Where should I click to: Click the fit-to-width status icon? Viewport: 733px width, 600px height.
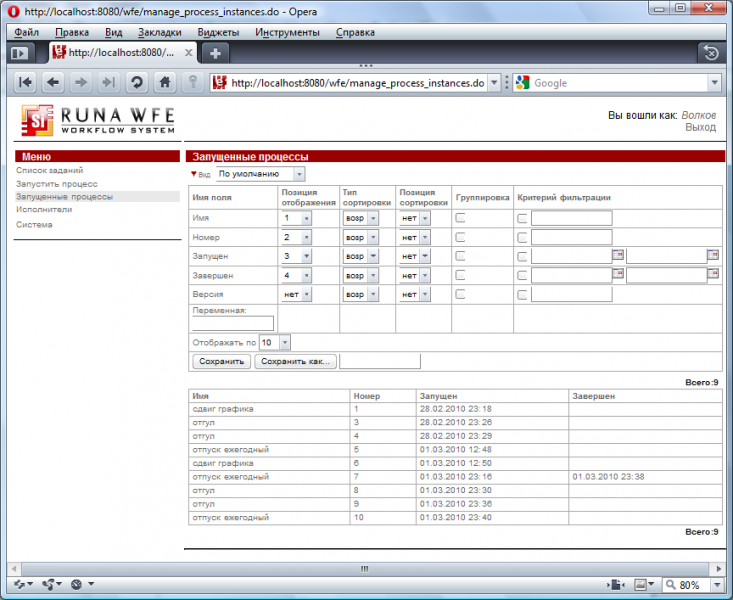(x=616, y=585)
